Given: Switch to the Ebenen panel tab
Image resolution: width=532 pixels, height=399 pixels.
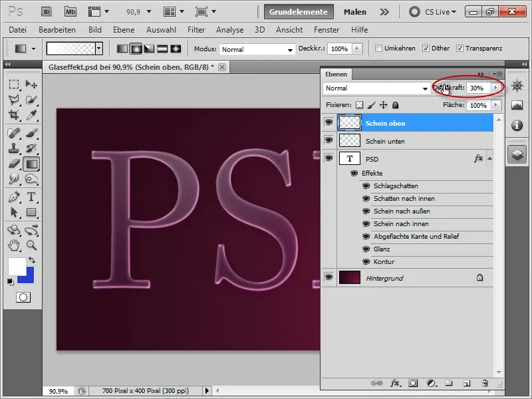Looking at the screenshot, I should point(336,74).
